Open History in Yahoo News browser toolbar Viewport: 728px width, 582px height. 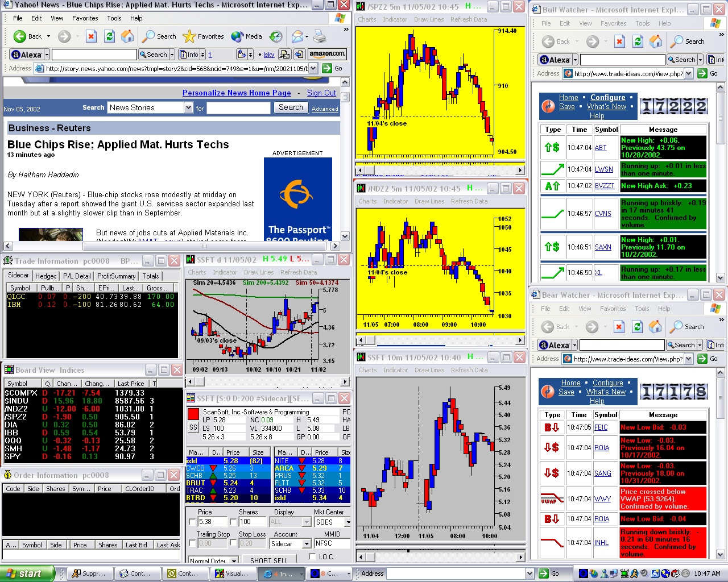pyautogui.click(x=276, y=36)
